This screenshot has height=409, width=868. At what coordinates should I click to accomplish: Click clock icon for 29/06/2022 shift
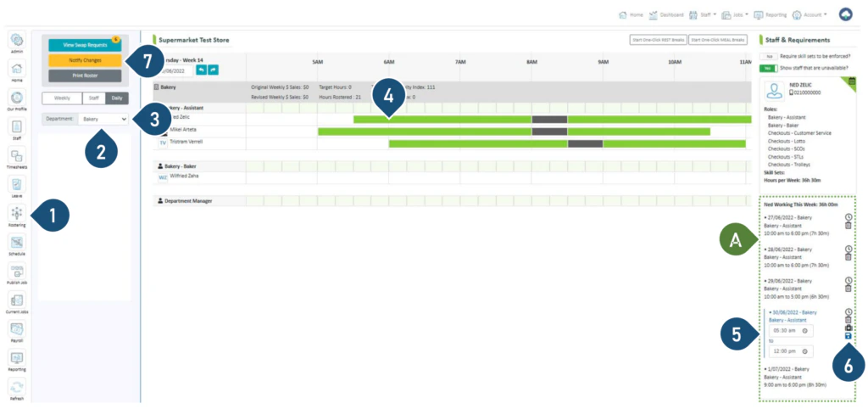848,281
